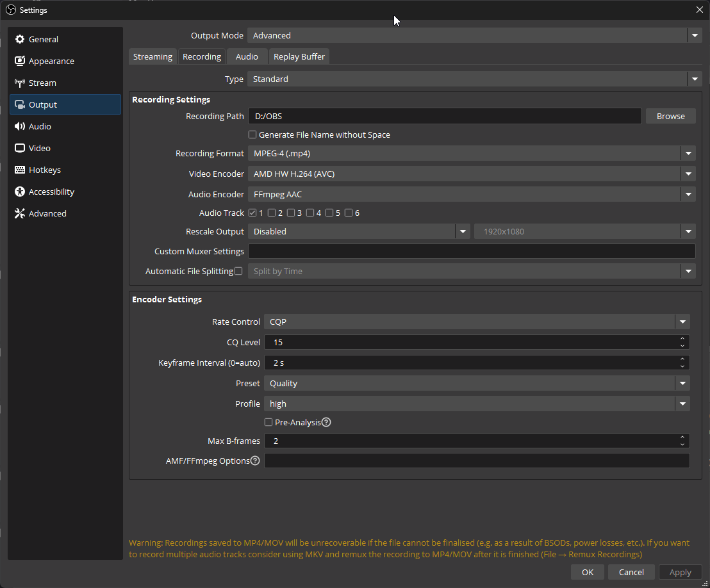Increase CQ Level with up arrow
The image size is (710, 588).
(682, 339)
